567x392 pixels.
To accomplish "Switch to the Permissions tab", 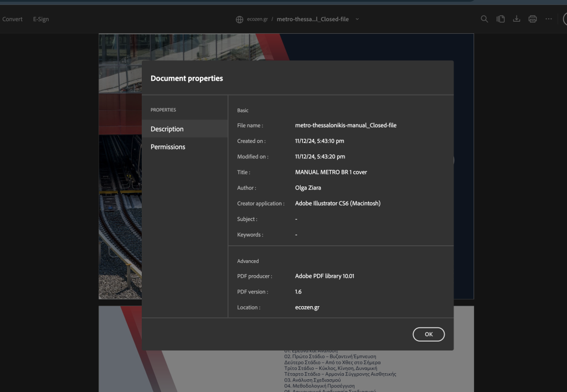I will (185, 147).
